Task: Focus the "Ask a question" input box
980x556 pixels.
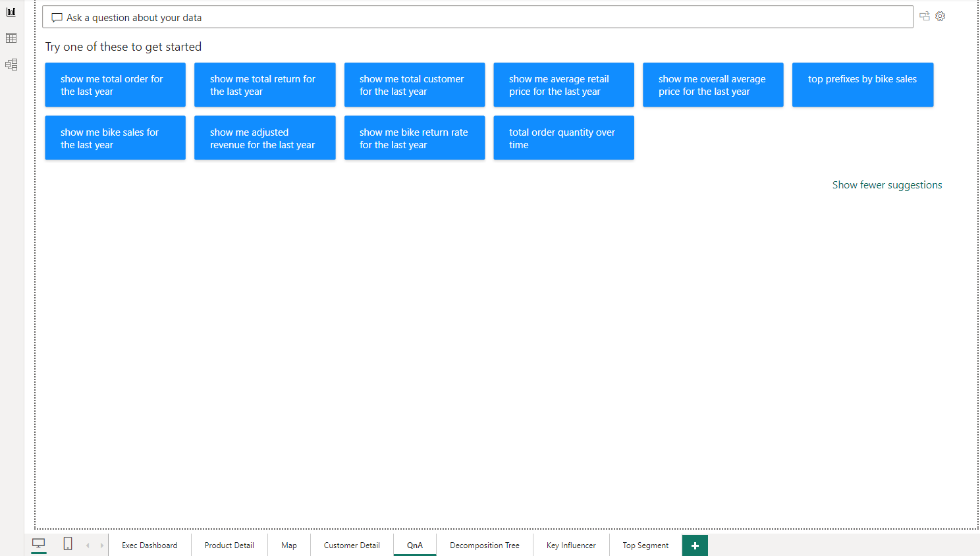Action: [477, 18]
